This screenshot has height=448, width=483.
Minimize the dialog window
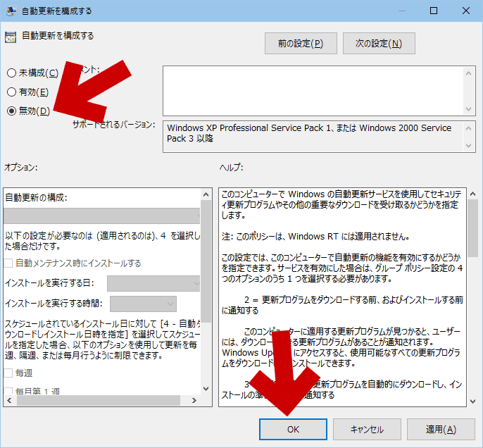[x=401, y=11]
